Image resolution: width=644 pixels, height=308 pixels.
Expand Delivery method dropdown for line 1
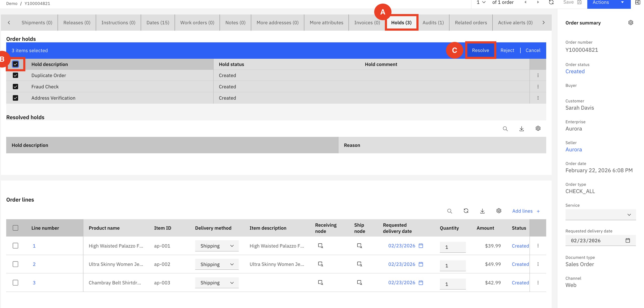pos(217,246)
